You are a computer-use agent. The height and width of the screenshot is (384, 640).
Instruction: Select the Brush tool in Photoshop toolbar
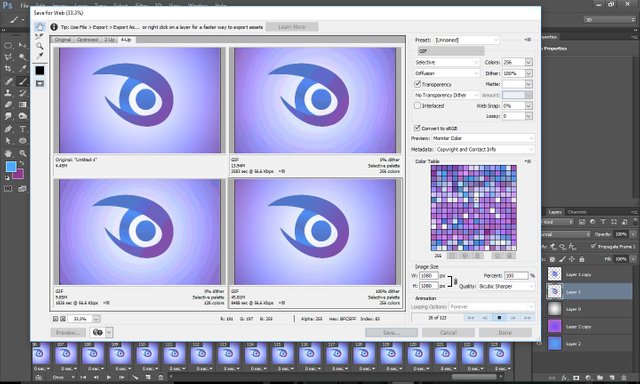22,81
